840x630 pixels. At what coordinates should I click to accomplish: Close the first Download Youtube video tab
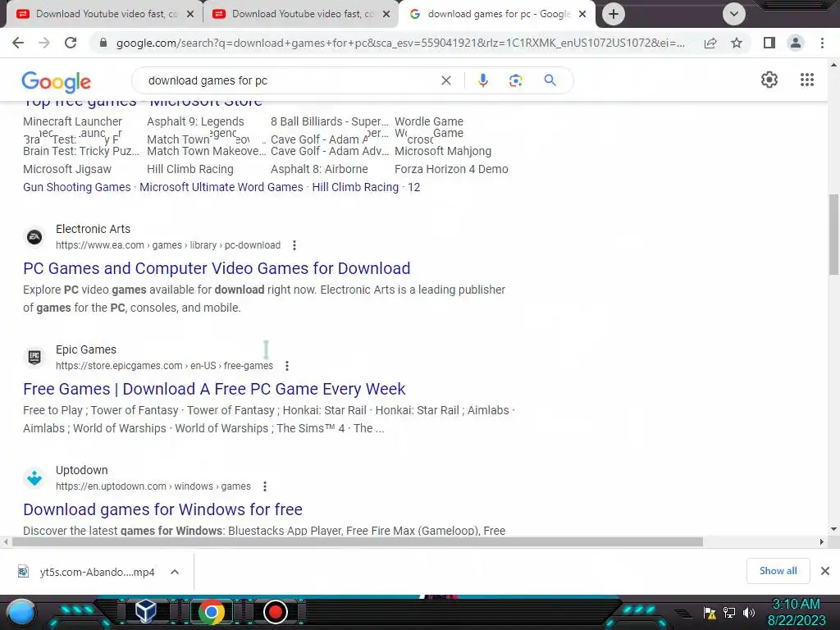[x=190, y=14]
